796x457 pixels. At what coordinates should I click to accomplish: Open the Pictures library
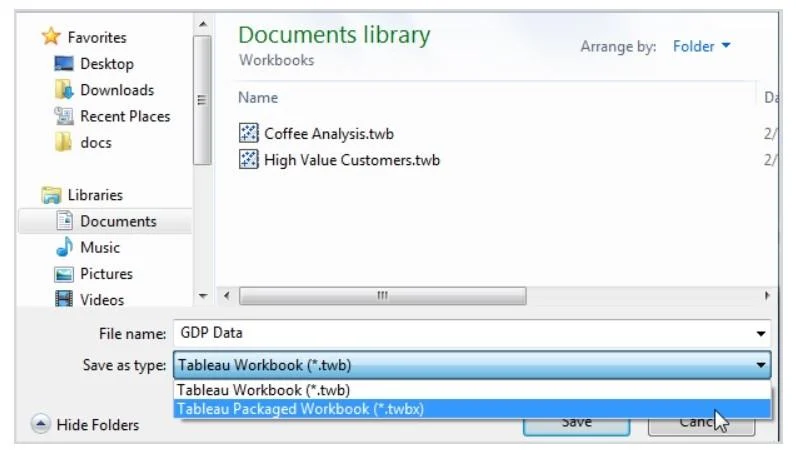[x=107, y=274]
